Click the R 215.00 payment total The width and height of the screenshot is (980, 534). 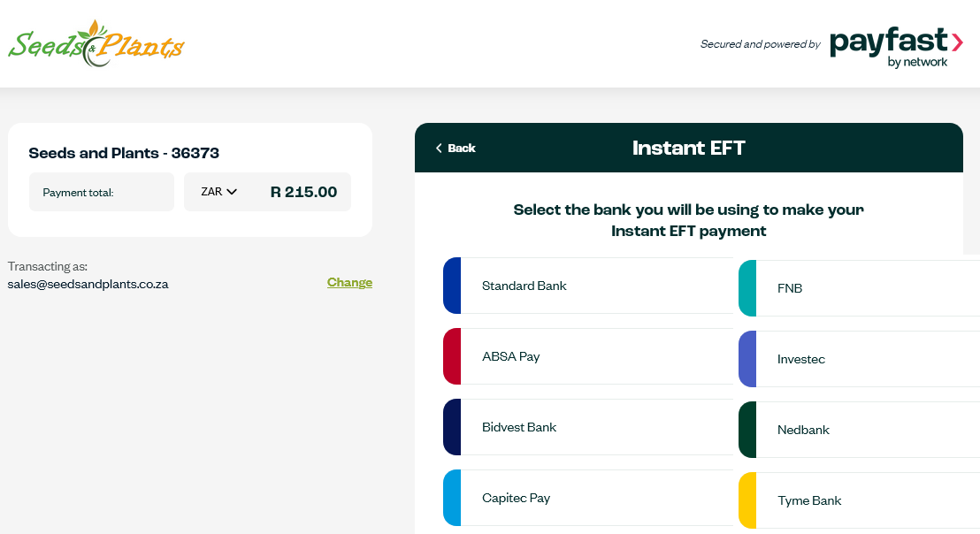coord(303,192)
